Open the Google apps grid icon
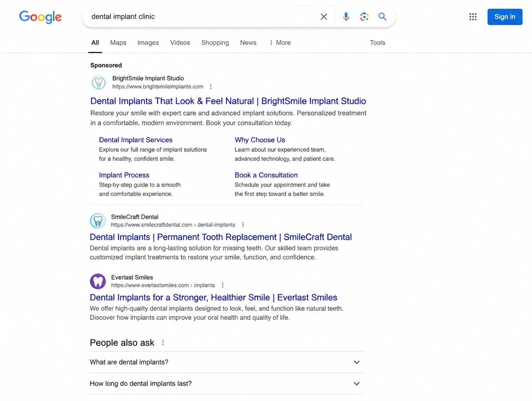The image size is (532, 401). (473, 17)
